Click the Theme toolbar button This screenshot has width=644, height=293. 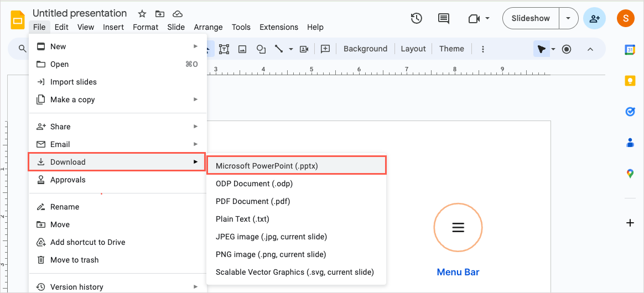click(451, 49)
